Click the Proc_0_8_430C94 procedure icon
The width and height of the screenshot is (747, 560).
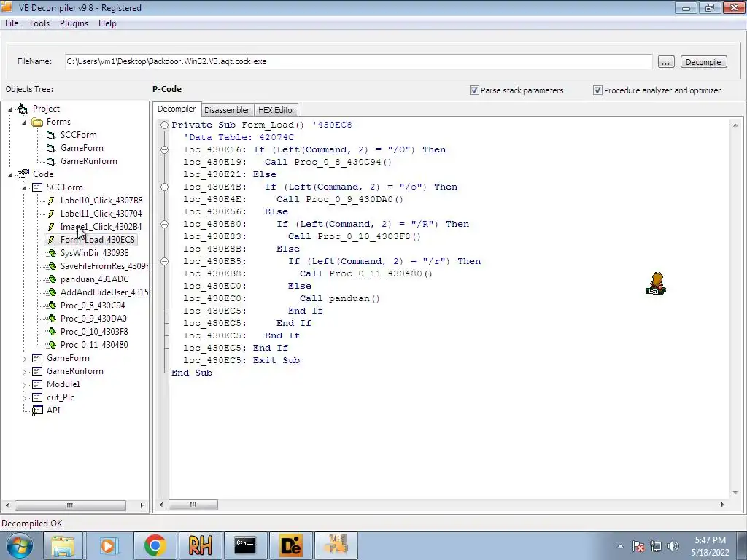[52, 306]
